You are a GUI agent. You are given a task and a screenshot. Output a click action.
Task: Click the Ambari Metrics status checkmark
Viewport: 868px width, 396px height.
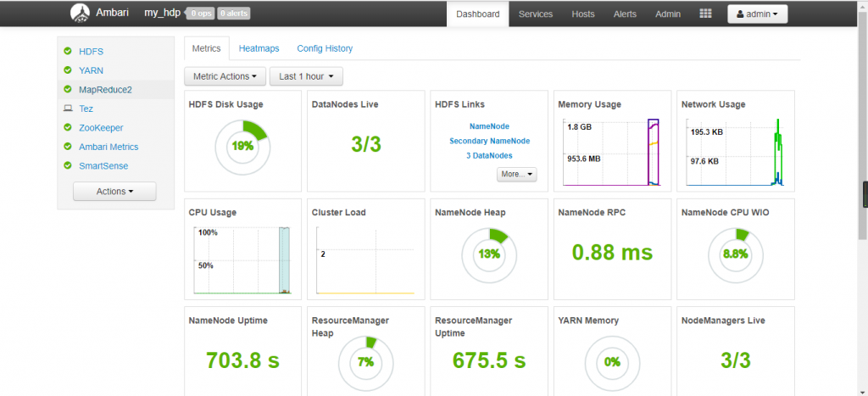(x=68, y=147)
